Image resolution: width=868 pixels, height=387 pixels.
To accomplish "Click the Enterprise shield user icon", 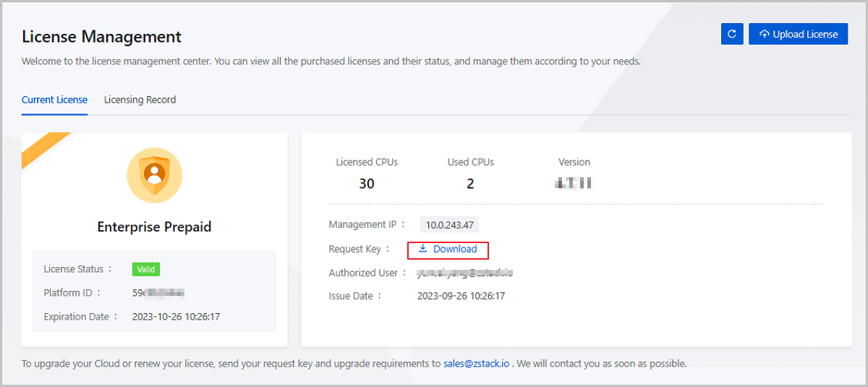I will pos(154,174).
